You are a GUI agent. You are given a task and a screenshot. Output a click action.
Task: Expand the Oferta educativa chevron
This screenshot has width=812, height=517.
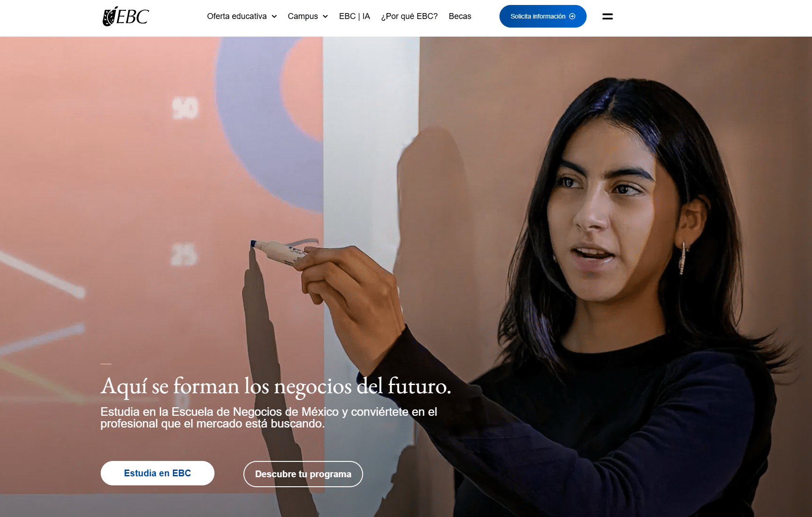tap(274, 16)
